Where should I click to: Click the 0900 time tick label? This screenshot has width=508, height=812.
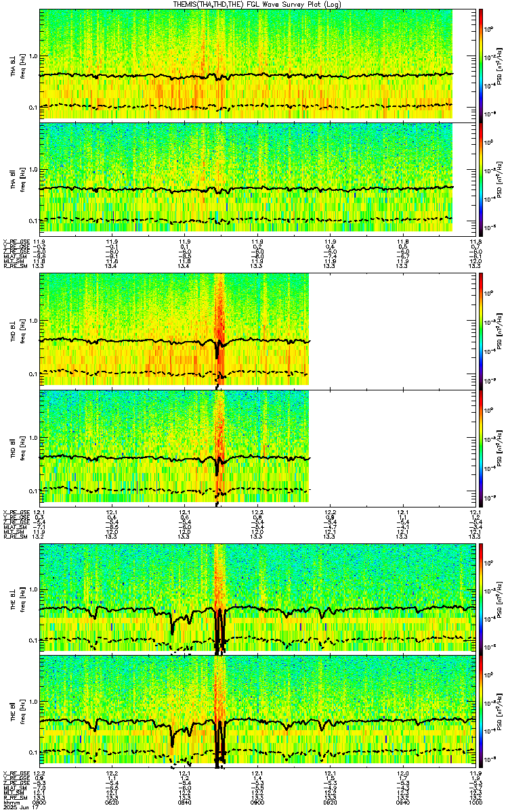(x=257, y=802)
